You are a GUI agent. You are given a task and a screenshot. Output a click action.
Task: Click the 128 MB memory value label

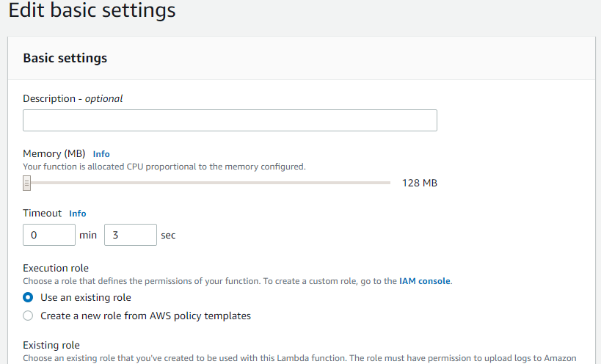click(x=420, y=183)
